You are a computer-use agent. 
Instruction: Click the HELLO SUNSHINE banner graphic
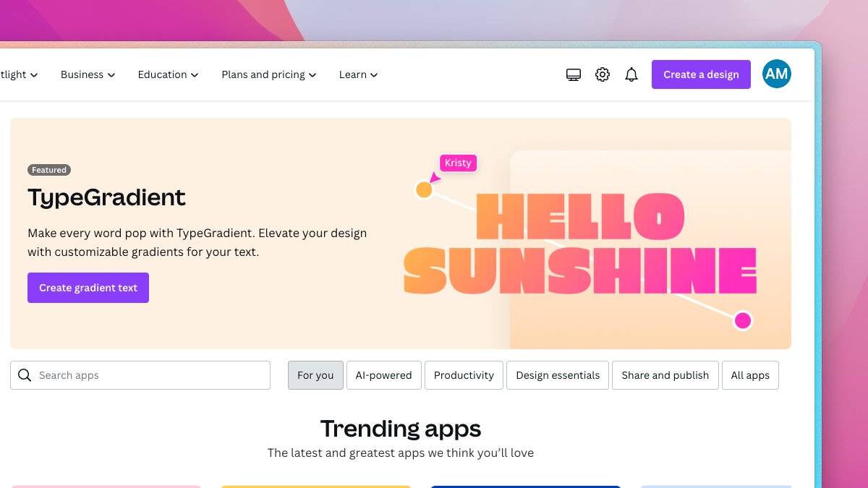point(579,244)
